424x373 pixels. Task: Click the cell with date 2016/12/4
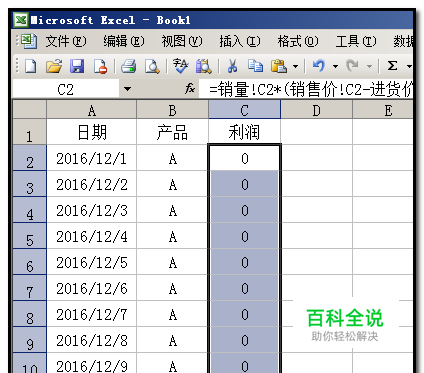click(92, 236)
